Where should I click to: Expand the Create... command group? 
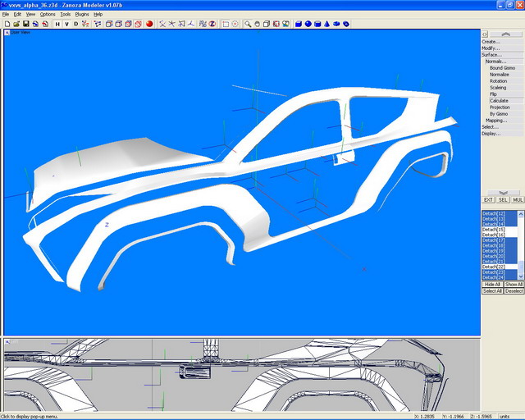click(491, 41)
